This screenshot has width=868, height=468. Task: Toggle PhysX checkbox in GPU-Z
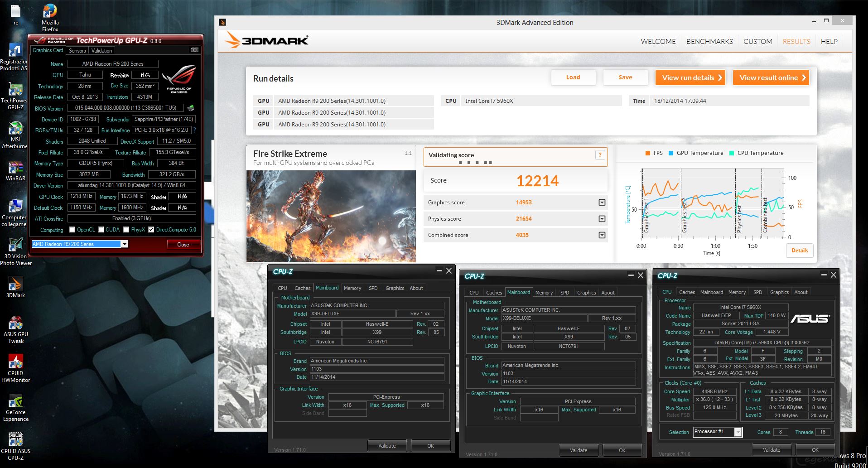click(x=126, y=230)
